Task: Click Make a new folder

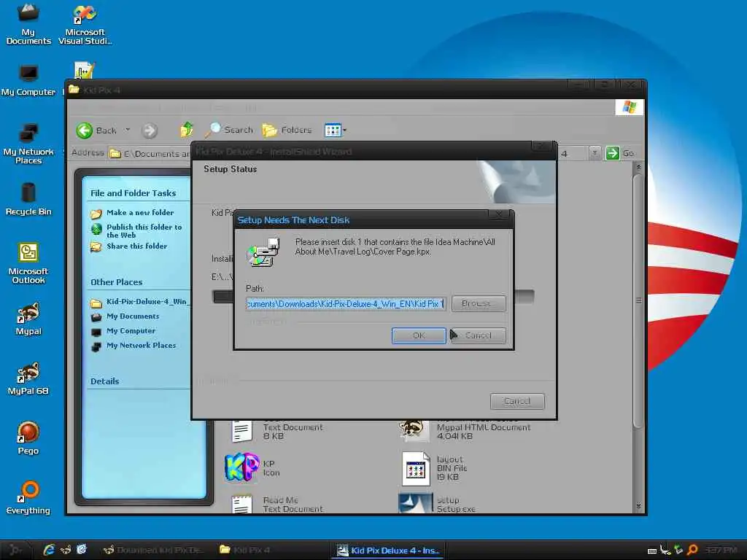Action: 140,212
